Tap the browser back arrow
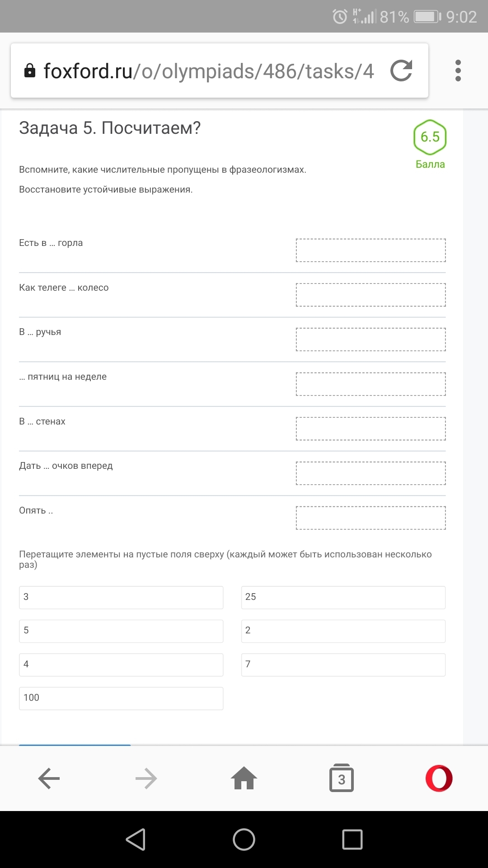The width and height of the screenshot is (488, 868). pos(49,778)
